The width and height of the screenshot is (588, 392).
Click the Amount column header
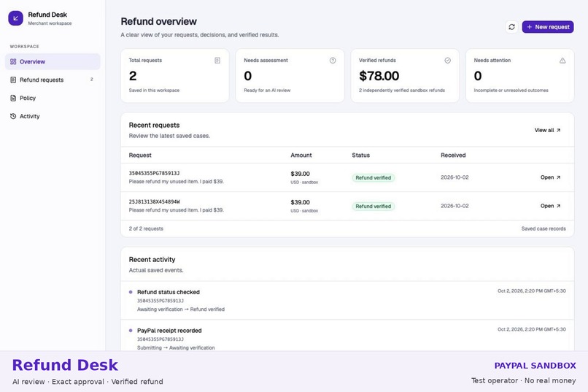click(x=301, y=155)
